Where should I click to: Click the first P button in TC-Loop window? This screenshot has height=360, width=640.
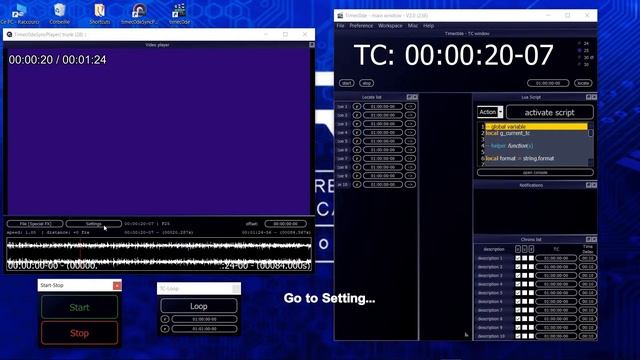[165, 319]
